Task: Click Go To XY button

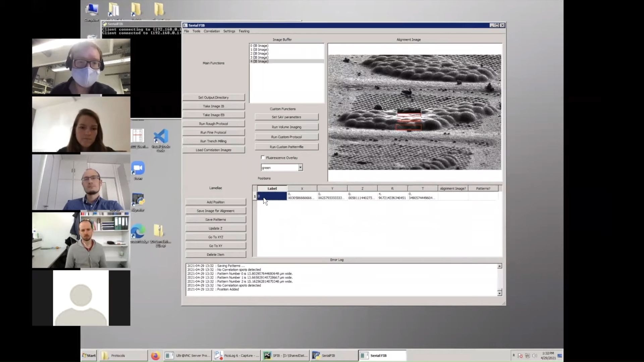Action: 216,246
